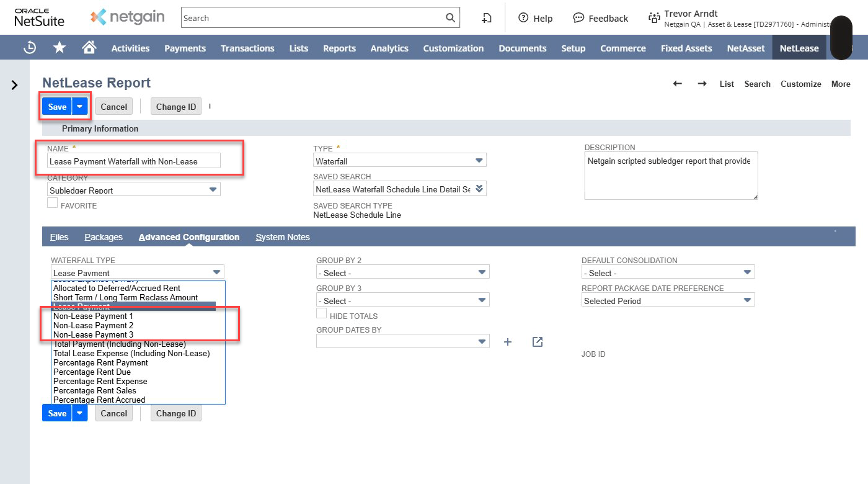Open the Fixed Assets menu
Image resolution: width=868 pixels, height=484 pixels.
click(686, 48)
